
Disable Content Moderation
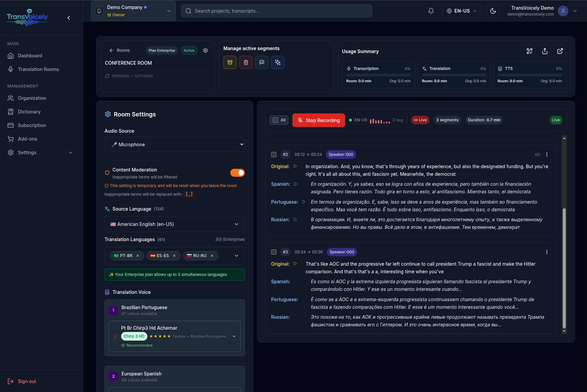(x=238, y=173)
